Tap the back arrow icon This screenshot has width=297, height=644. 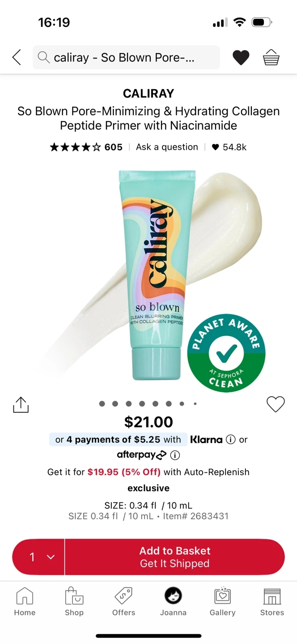click(17, 57)
